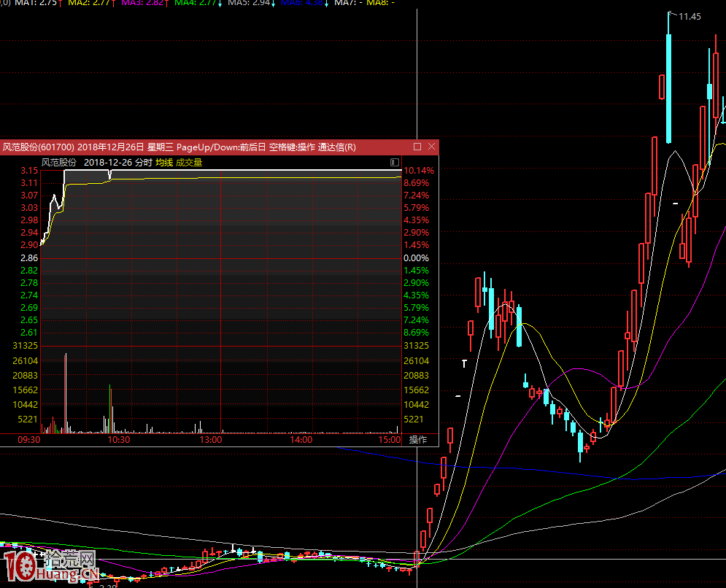726x588 pixels.
Task: Click the 11.45 high price marker
Action: click(690, 17)
